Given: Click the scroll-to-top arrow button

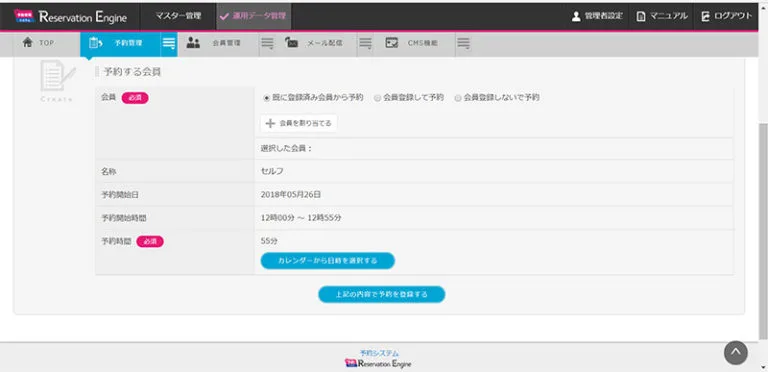Looking at the screenshot, I should point(736,352).
